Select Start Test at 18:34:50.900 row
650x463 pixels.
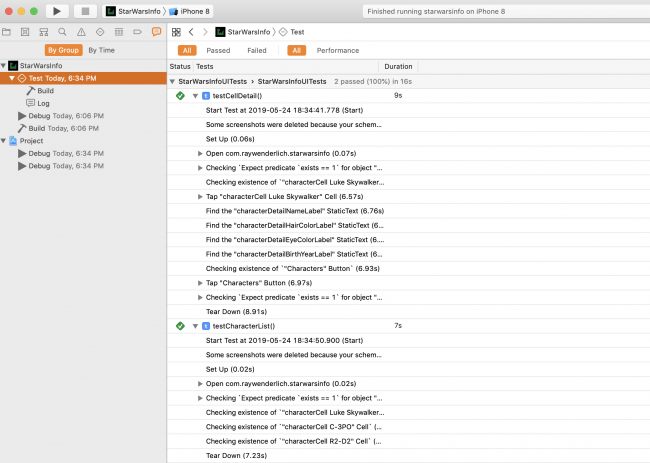click(x=408, y=341)
